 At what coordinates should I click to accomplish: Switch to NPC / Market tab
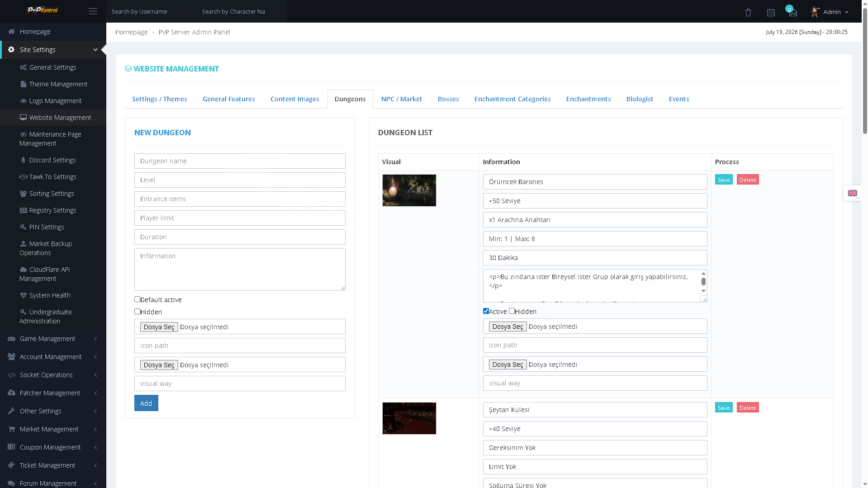pyautogui.click(x=402, y=99)
